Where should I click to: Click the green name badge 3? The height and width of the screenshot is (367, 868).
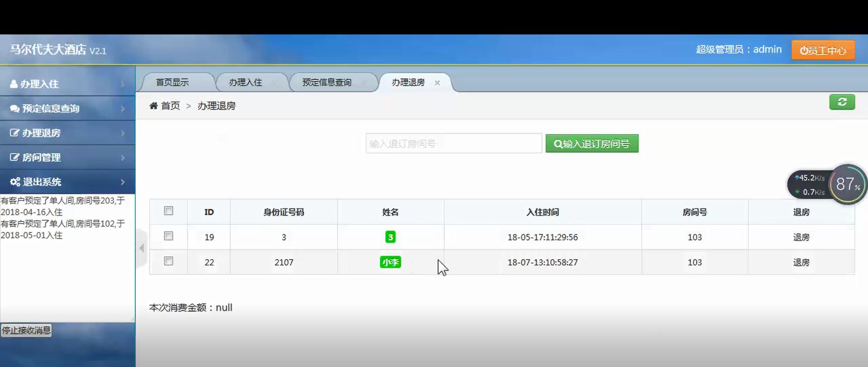390,237
